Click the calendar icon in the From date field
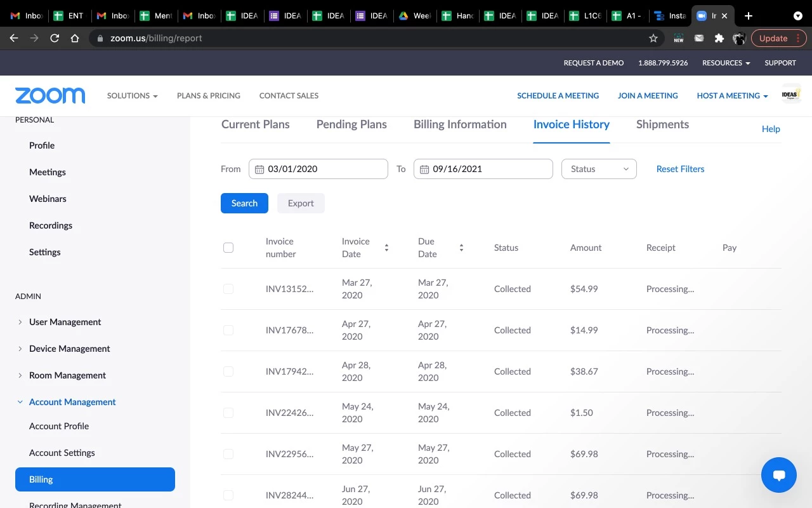 [x=259, y=169]
